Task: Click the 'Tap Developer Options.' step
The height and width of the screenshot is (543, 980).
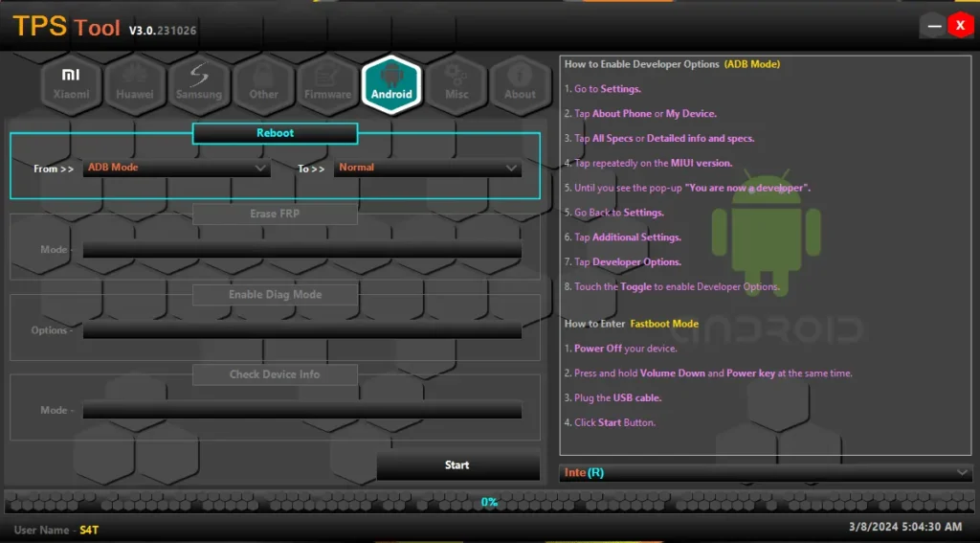Action: point(623,262)
